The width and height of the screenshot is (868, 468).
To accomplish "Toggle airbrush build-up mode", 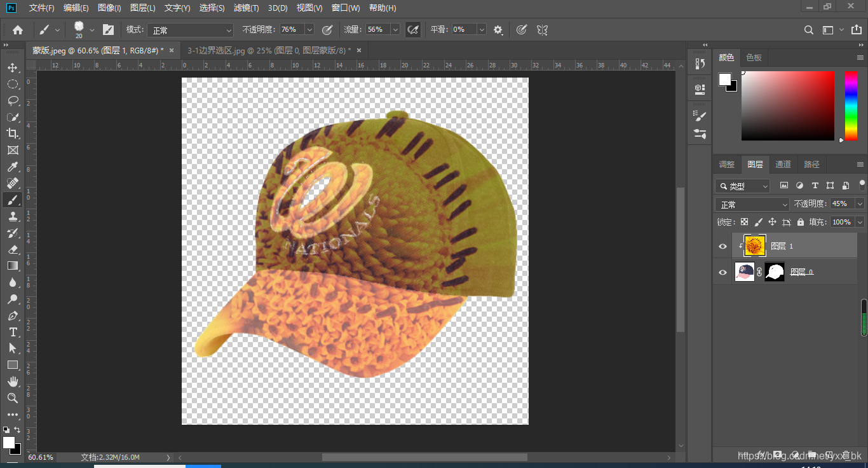I will point(413,30).
